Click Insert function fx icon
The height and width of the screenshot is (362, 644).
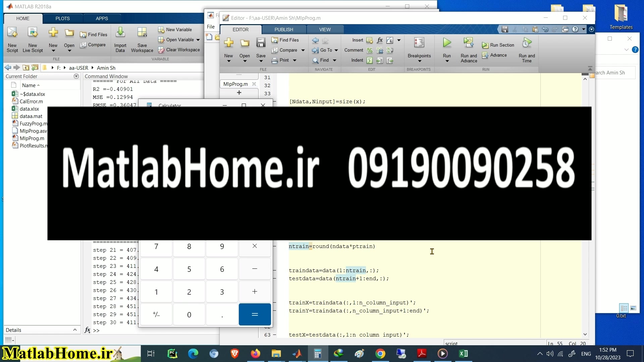tap(380, 40)
